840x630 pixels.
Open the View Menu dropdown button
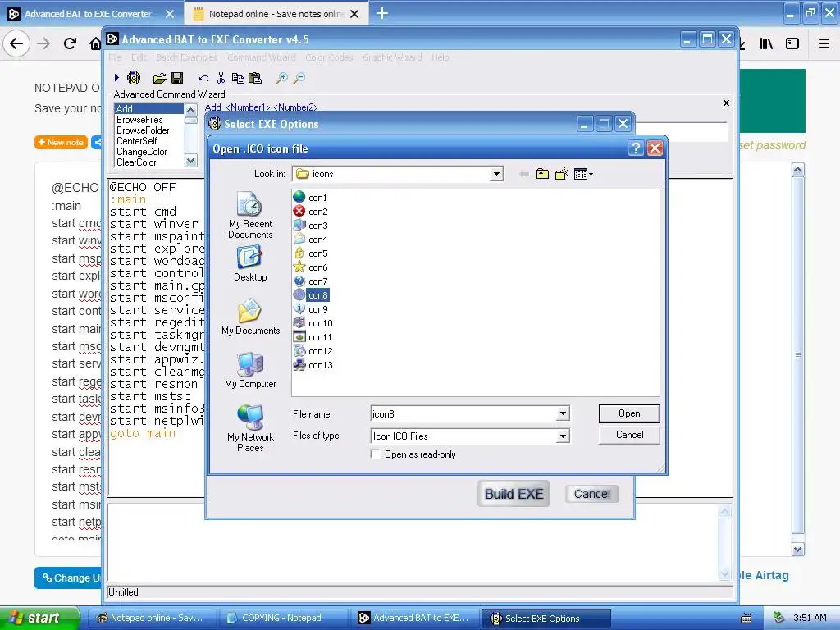(583, 174)
